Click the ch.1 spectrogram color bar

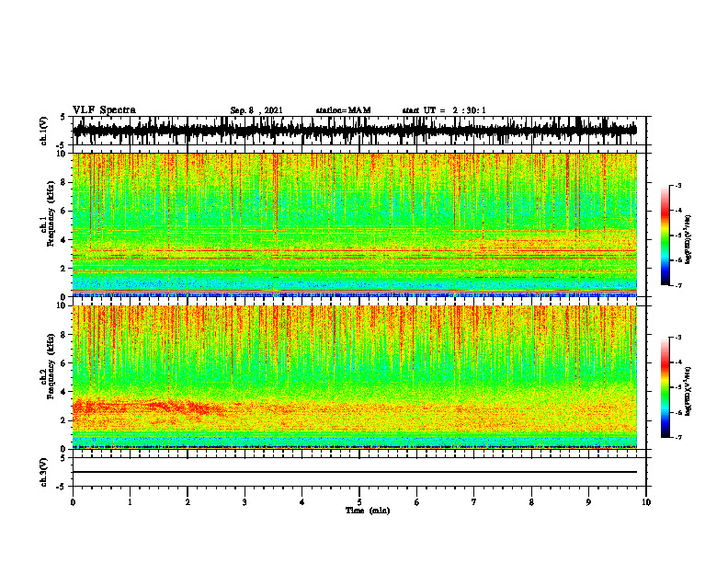point(665,236)
